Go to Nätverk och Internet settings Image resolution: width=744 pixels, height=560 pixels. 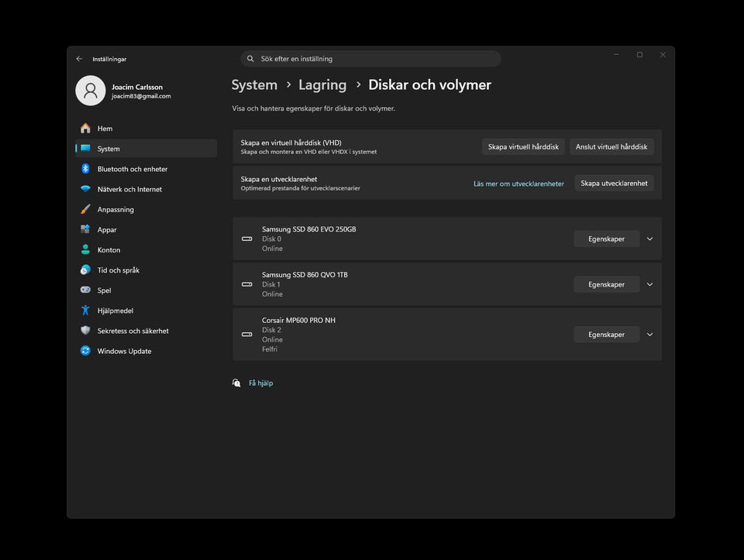point(146,189)
